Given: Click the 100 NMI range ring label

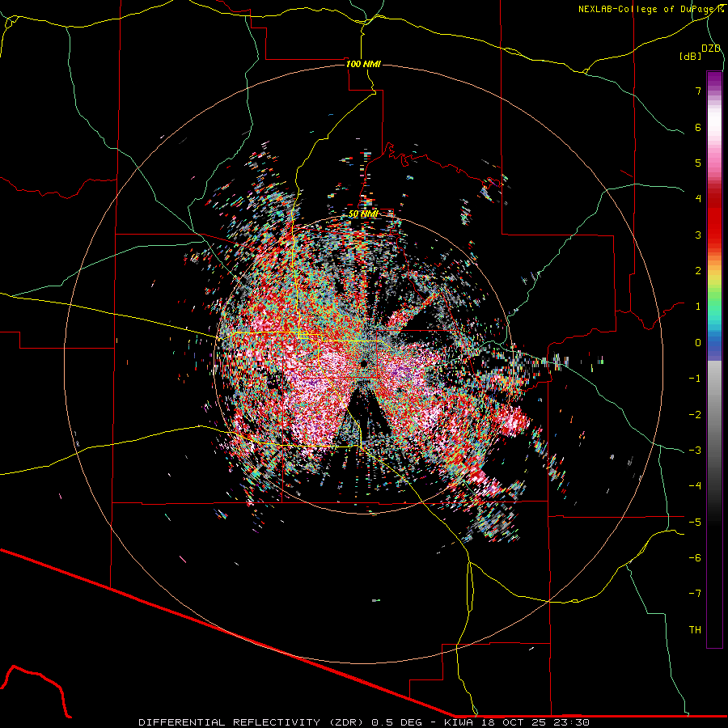Looking at the screenshot, I should 363,64.
